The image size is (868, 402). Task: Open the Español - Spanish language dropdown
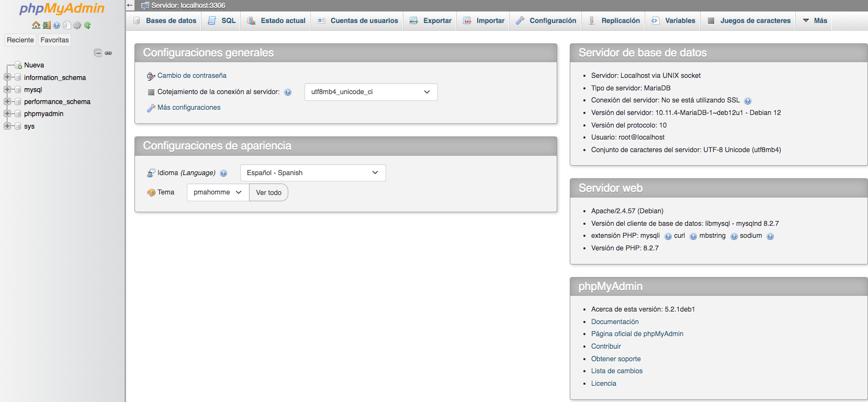(x=312, y=173)
